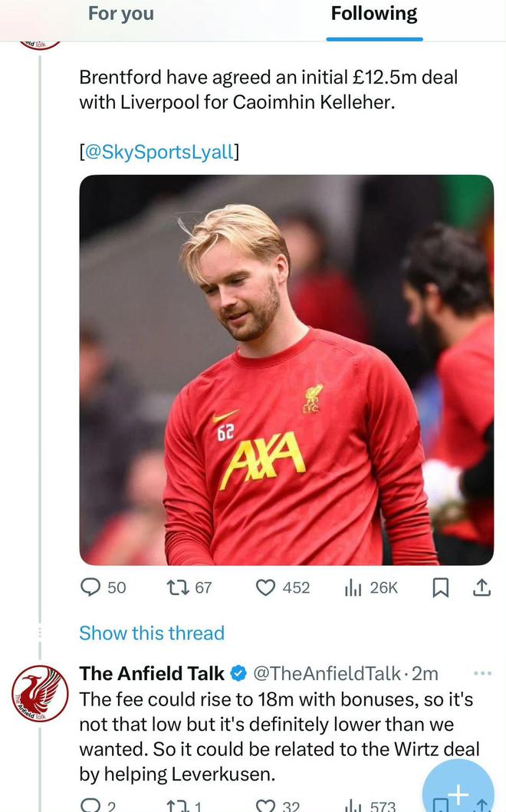
Task: Share the Brentford deal tweet
Action: pyautogui.click(x=481, y=587)
